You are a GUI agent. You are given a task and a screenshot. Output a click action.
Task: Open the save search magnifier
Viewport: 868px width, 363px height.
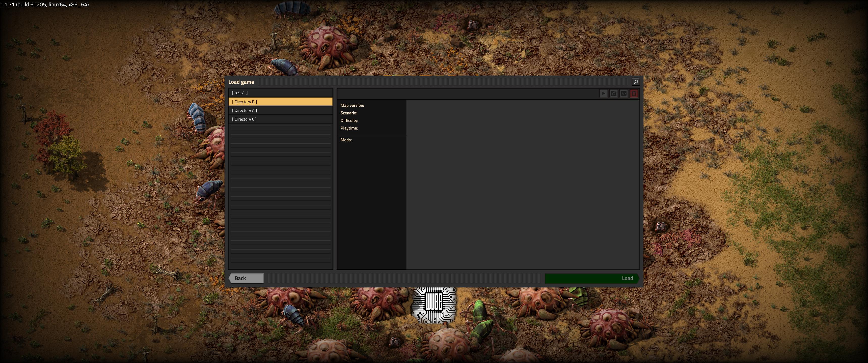pyautogui.click(x=636, y=82)
